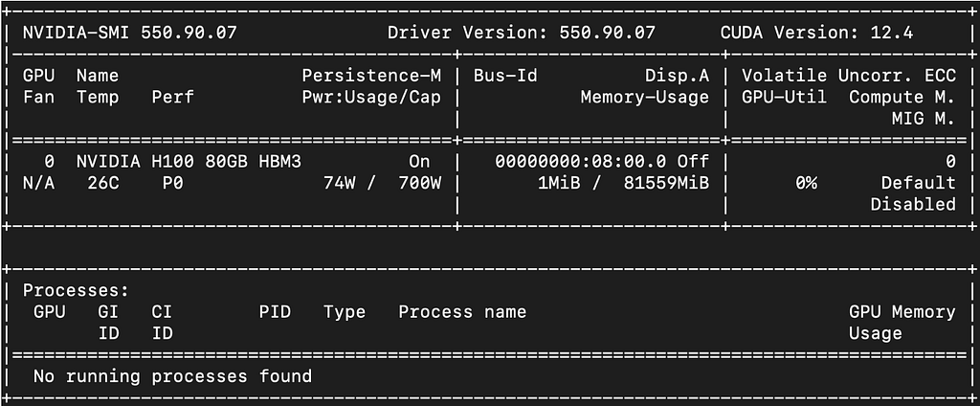Viewport: 980px width, 406px height.
Task: Click the Driver Version 550.90.07 text
Action: (522, 33)
